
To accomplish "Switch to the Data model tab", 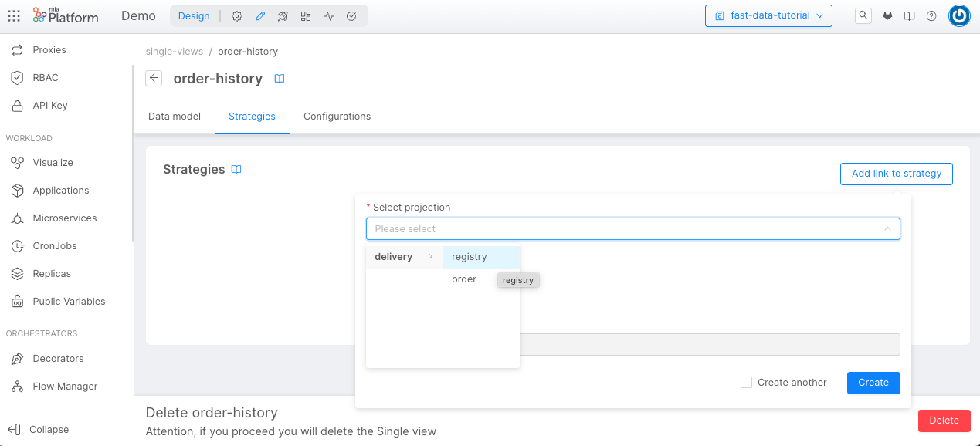I will [174, 116].
